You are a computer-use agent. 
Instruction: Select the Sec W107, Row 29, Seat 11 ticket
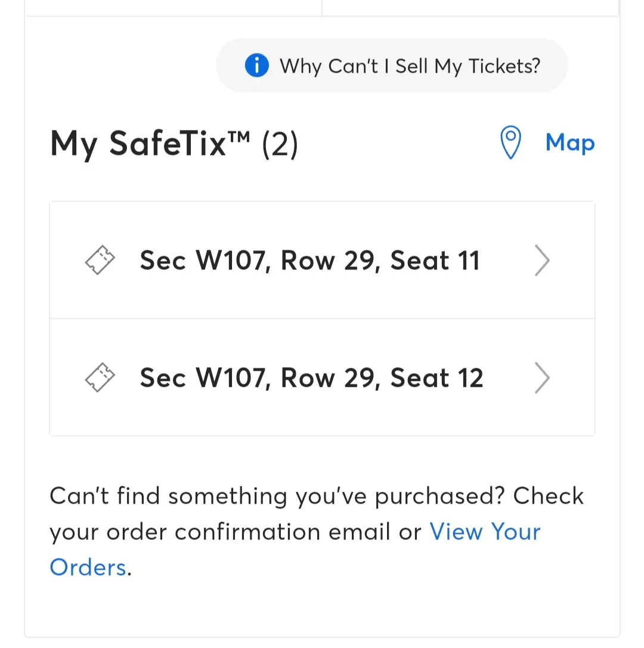point(322,260)
